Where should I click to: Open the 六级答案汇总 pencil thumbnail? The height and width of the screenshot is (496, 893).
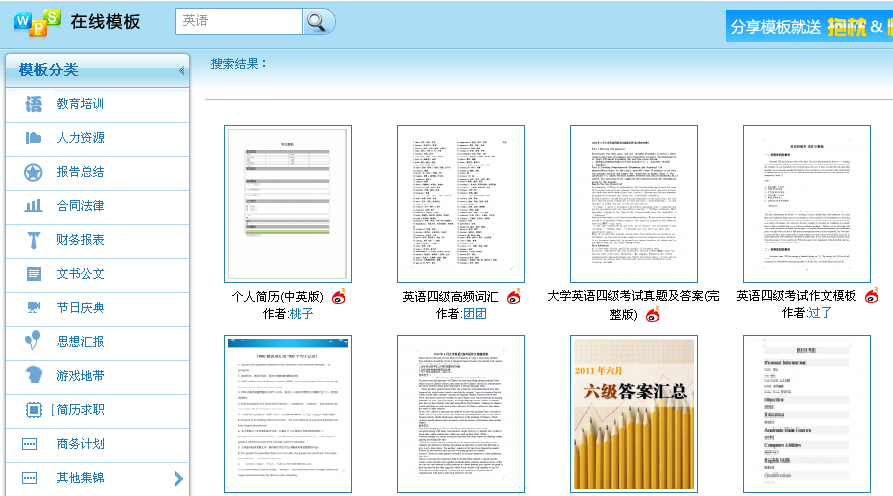[633, 414]
